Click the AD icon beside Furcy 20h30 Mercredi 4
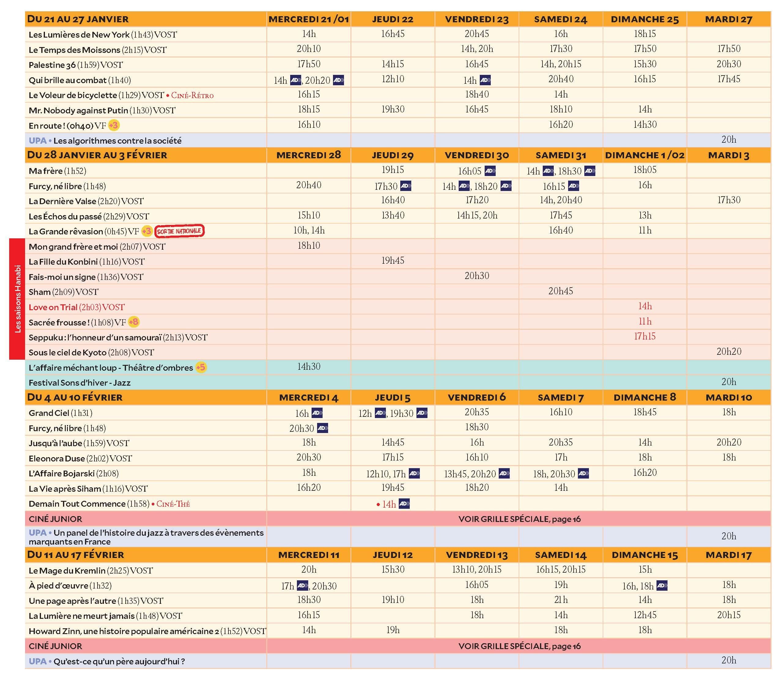This screenshot has height=679, width=784. [x=322, y=428]
